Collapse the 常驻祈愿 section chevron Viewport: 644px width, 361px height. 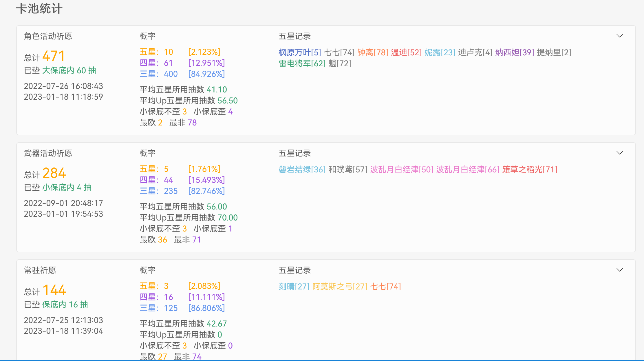click(620, 270)
